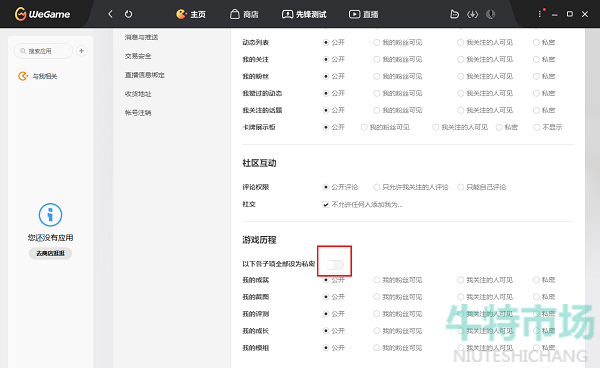Click the icon left of the download icon
This screenshot has height=368, width=600.
coord(454,14)
